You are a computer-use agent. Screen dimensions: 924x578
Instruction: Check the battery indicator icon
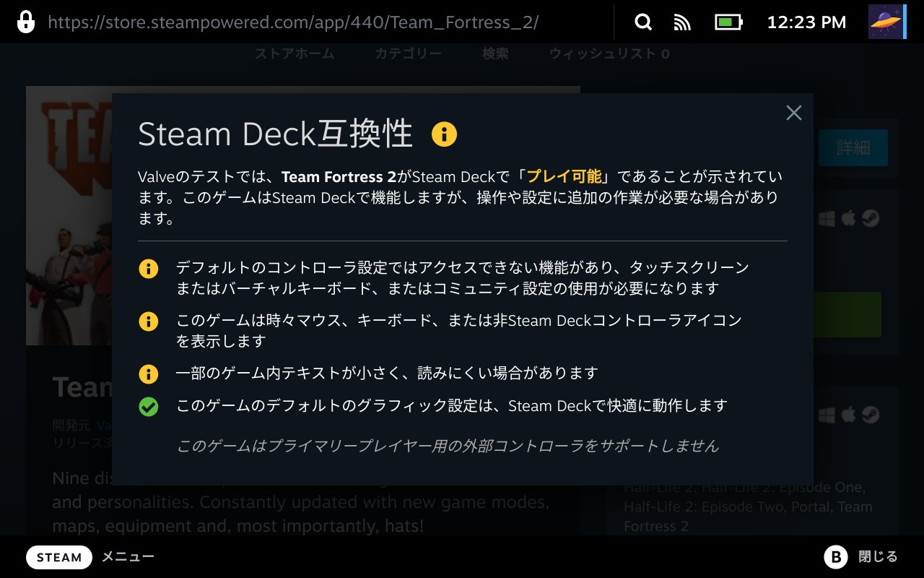728,22
